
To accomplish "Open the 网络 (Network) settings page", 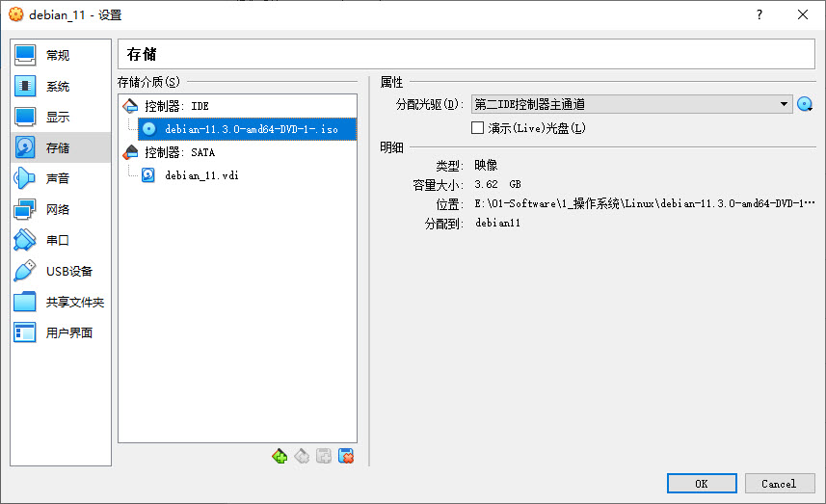I will [x=61, y=210].
